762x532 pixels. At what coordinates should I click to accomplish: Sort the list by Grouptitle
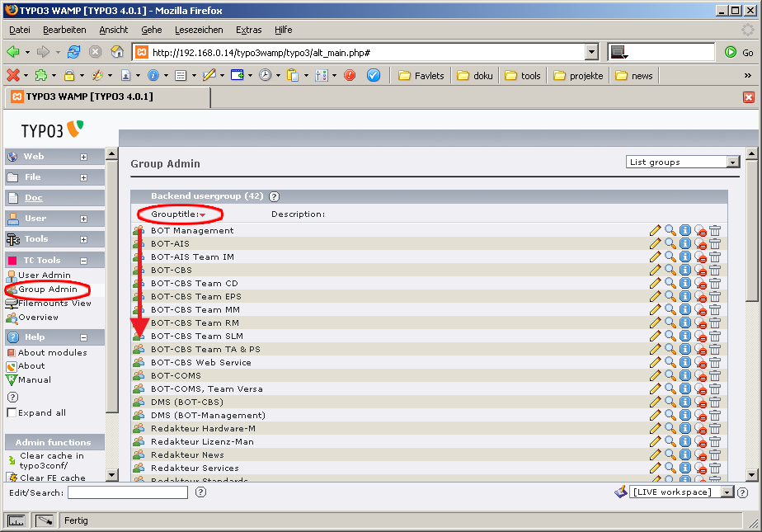pos(175,214)
